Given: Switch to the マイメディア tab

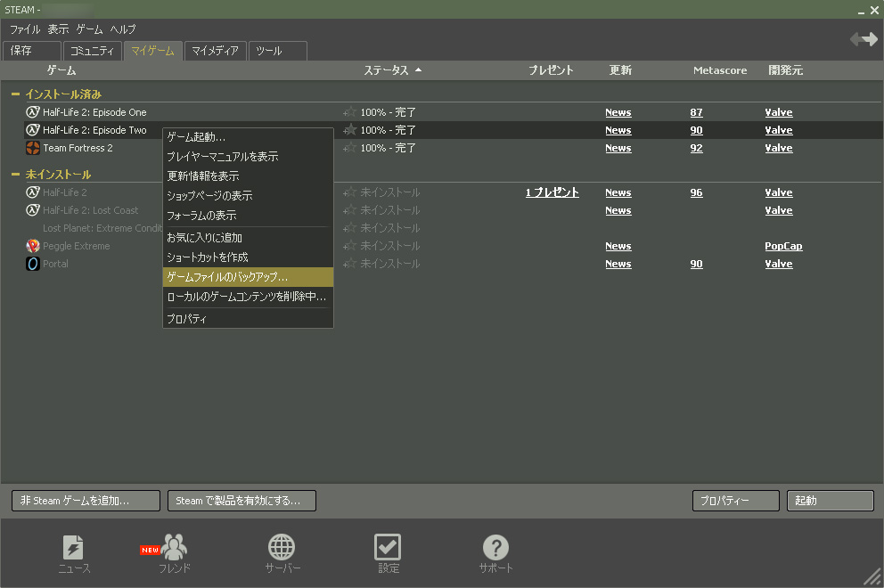Looking at the screenshot, I should click(216, 51).
